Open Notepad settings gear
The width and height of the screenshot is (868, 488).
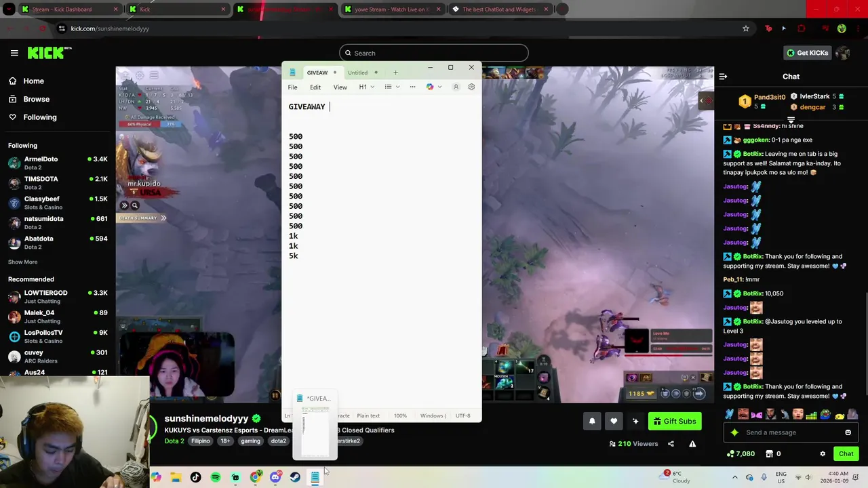pyautogui.click(x=471, y=87)
